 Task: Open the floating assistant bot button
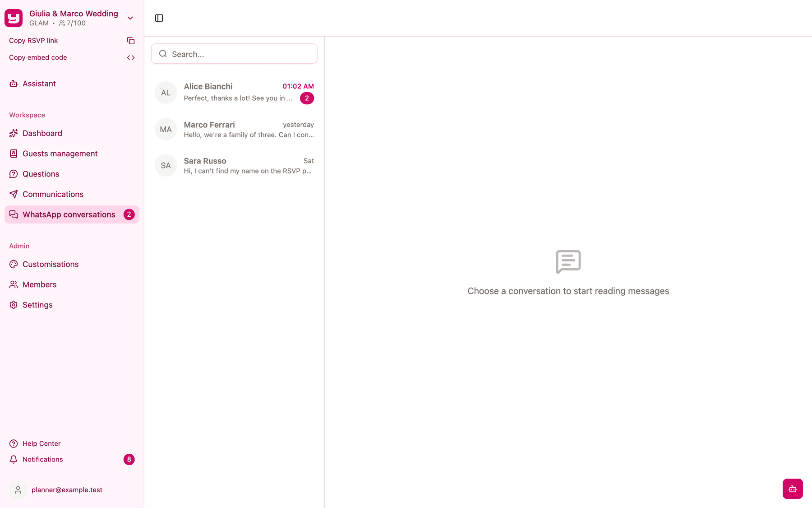click(x=793, y=489)
